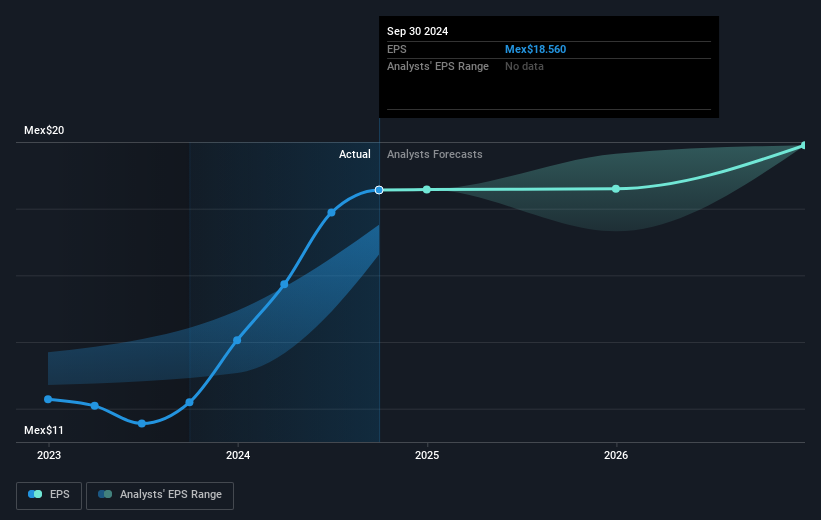
Task: Click the 2026 x-axis label
Action: point(616,456)
